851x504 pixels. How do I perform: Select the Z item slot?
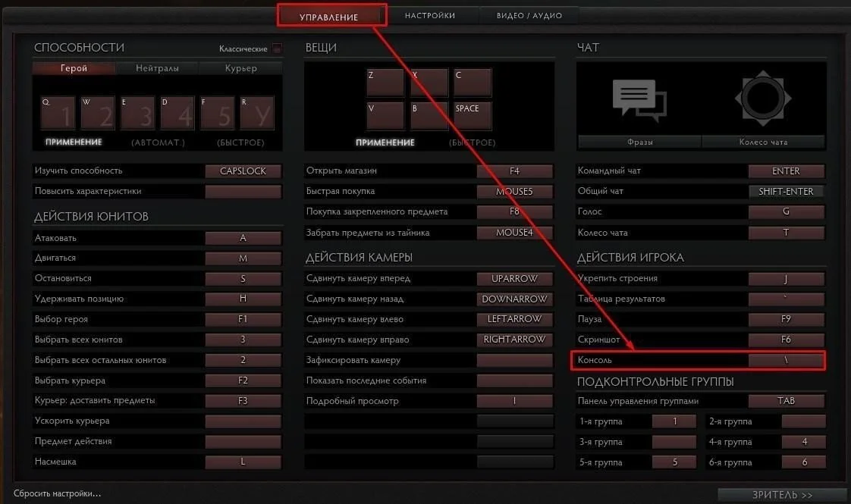(x=385, y=83)
